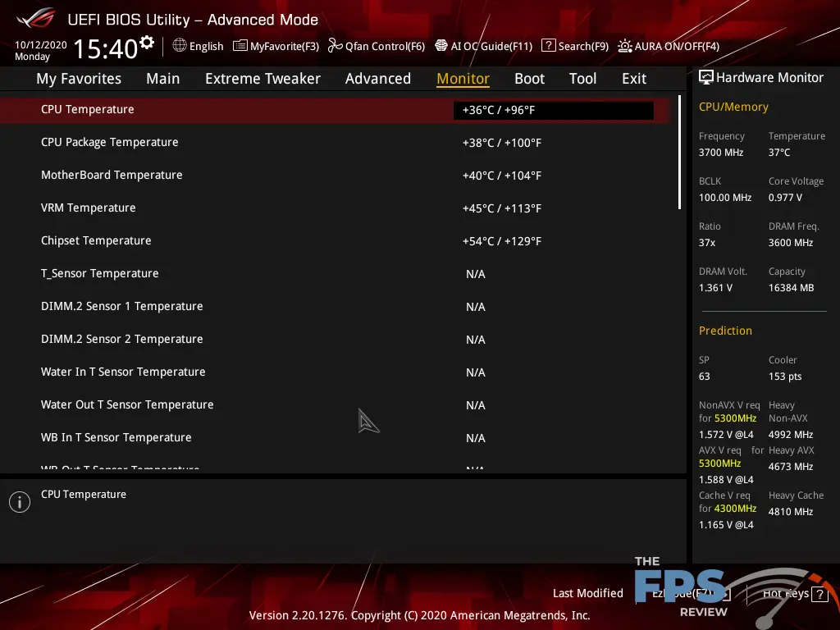The width and height of the screenshot is (840, 630).
Task: Go to the Advanced tab
Action: [377, 79]
